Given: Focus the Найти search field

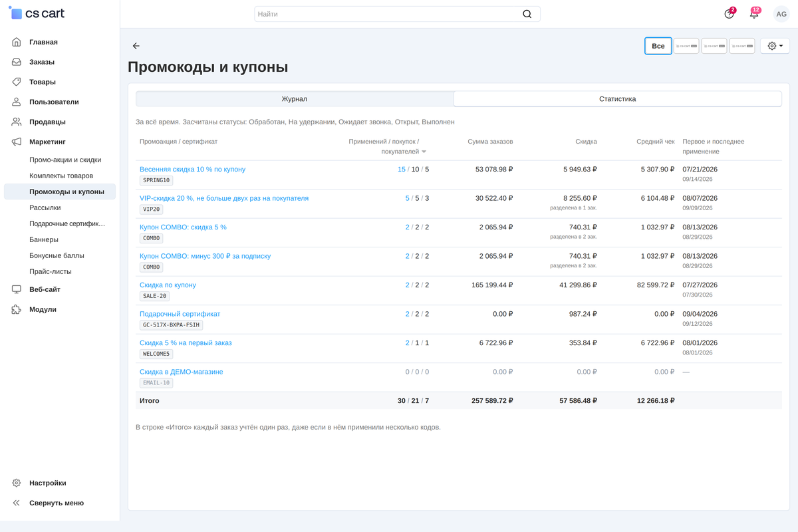Looking at the screenshot, I should (x=397, y=14).
